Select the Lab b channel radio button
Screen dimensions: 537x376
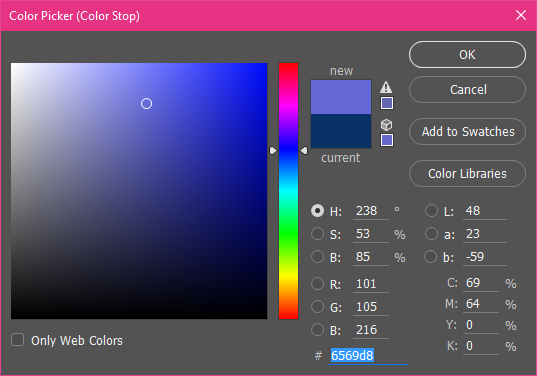(430, 256)
